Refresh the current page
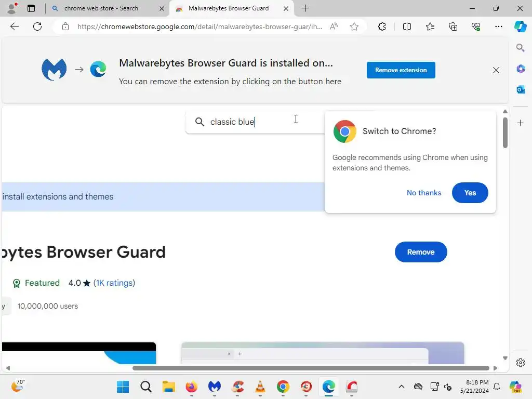This screenshot has height=399, width=532. 37,26
